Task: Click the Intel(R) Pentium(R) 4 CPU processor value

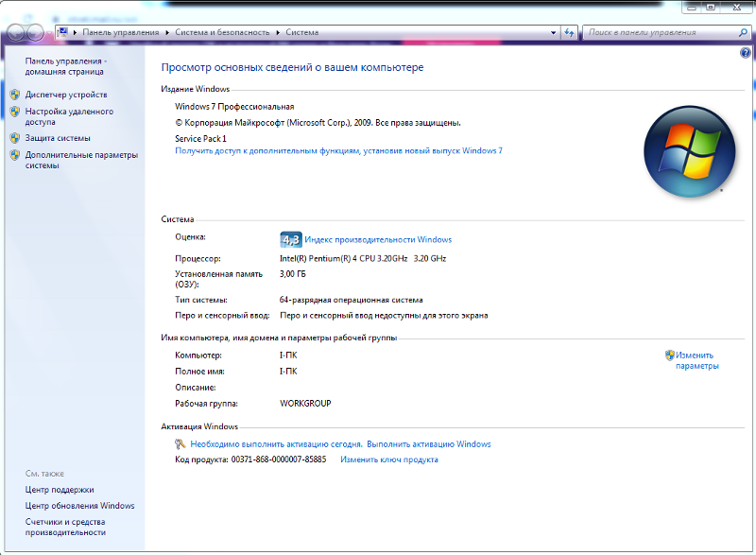Action: [x=363, y=258]
